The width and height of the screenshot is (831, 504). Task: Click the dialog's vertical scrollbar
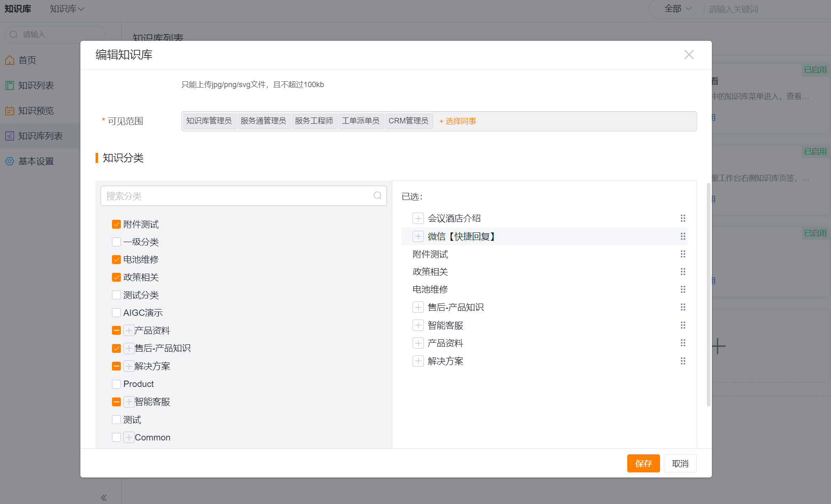click(708, 295)
